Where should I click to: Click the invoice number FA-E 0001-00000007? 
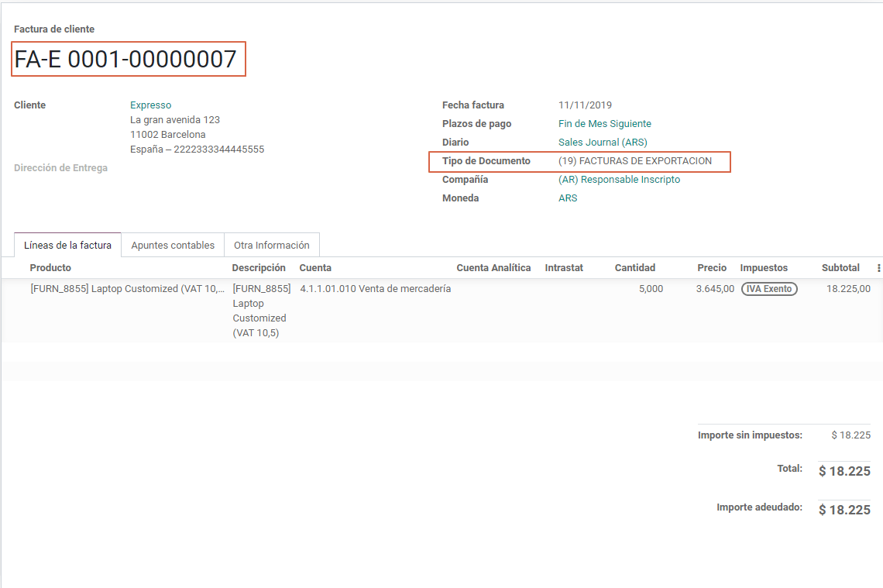click(125, 59)
